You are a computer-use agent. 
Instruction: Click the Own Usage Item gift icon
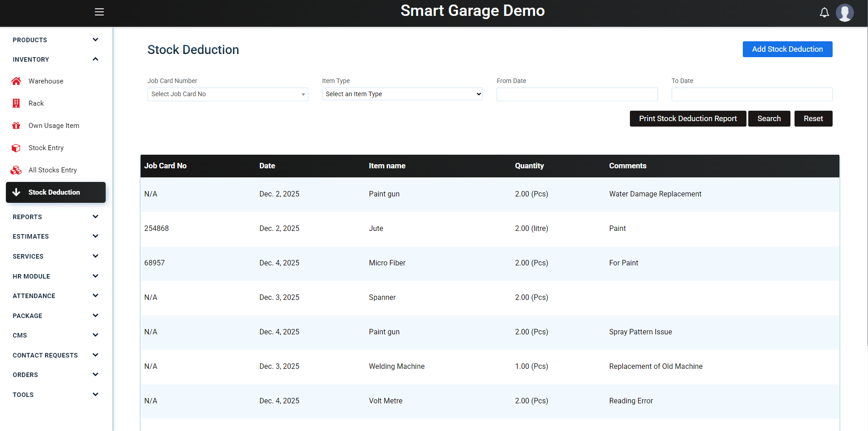(16, 126)
